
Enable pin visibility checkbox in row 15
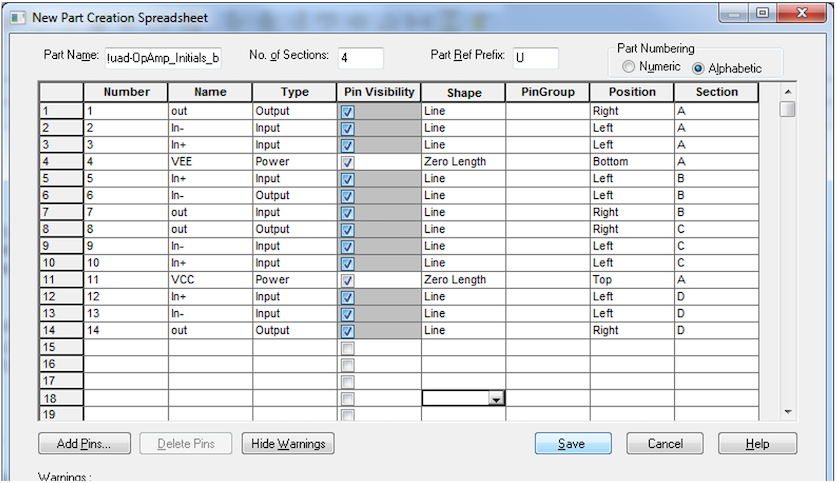(x=347, y=348)
